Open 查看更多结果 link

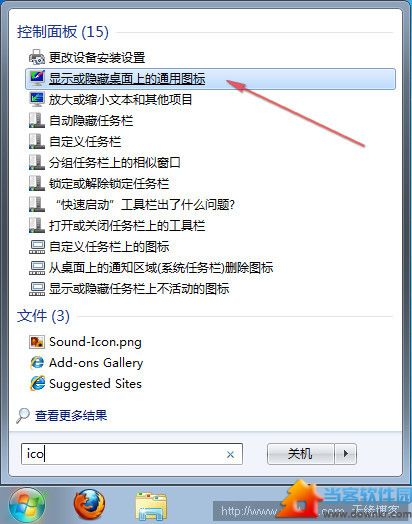(x=71, y=415)
